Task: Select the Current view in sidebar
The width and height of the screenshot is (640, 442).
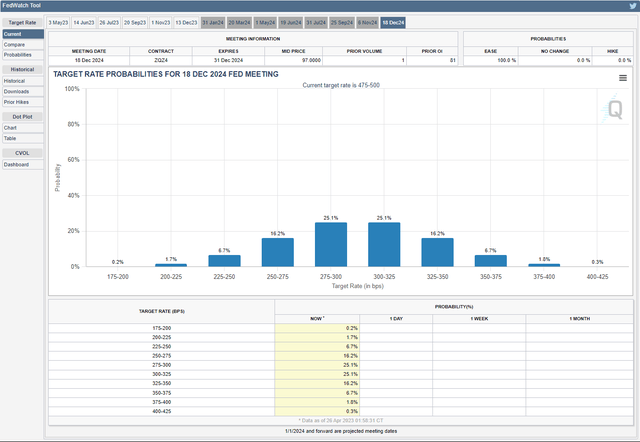Action: pyautogui.click(x=13, y=34)
